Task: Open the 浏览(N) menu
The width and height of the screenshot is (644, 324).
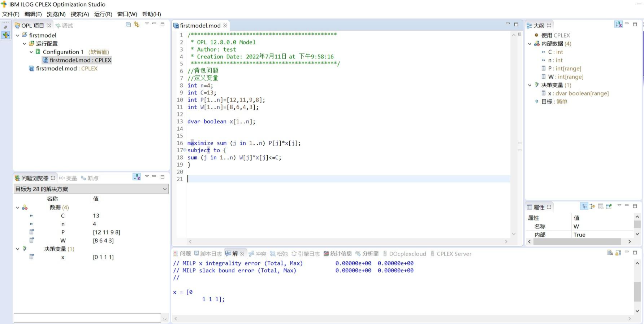Action: (x=56, y=14)
